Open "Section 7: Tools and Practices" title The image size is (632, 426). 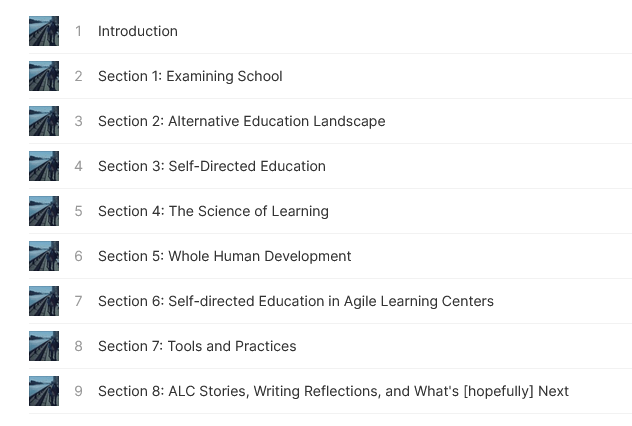click(x=197, y=346)
